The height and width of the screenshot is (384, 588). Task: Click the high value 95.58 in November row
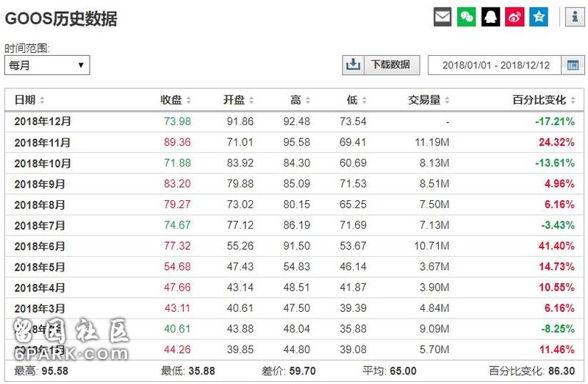tap(297, 142)
